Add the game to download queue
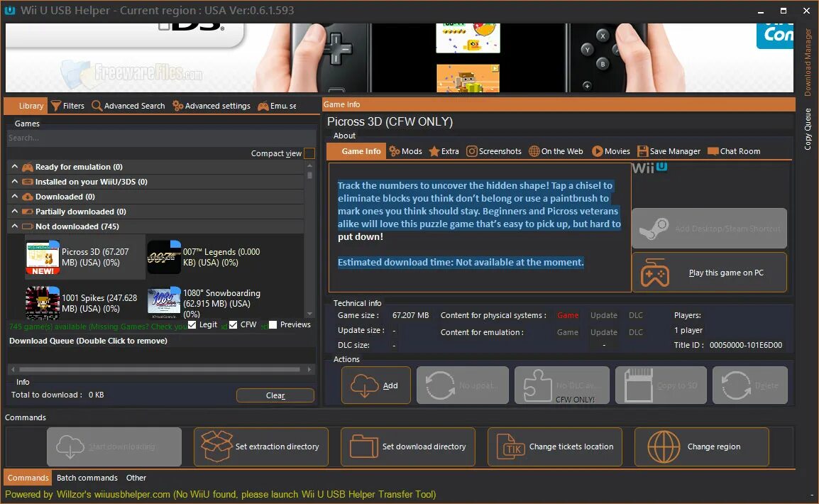This screenshot has width=819, height=504. 376,385
